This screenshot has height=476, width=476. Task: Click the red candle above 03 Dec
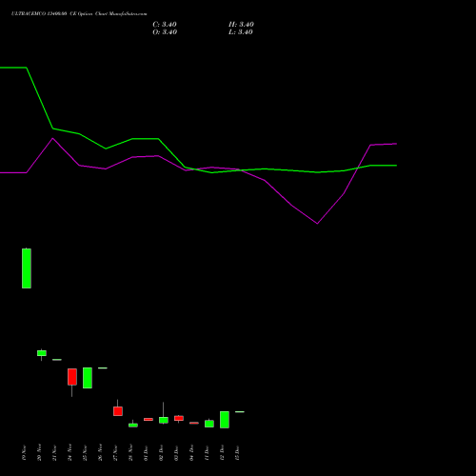click(x=179, y=419)
